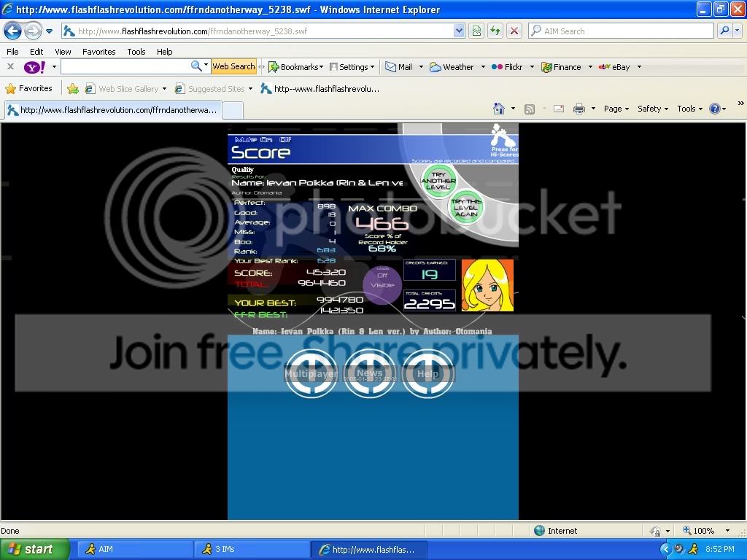Open Yahoo Mail from toolbar
747x560 pixels.
pos(399,67)
